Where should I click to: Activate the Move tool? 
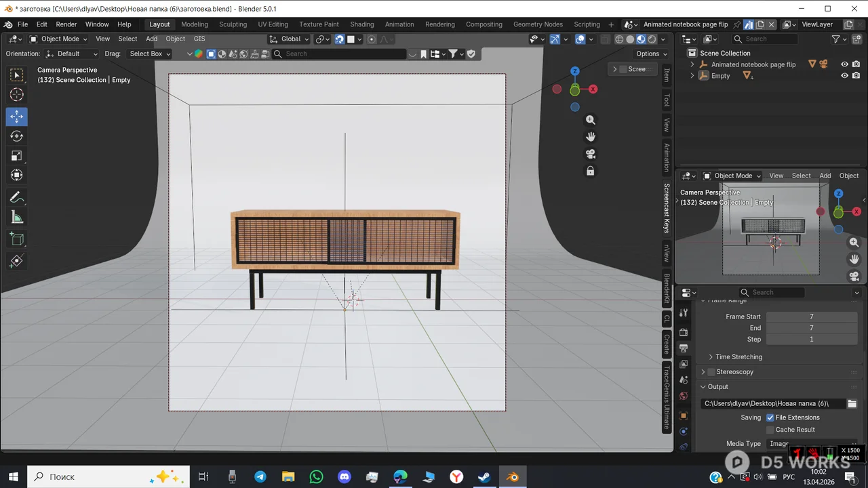tap(17, 117)
